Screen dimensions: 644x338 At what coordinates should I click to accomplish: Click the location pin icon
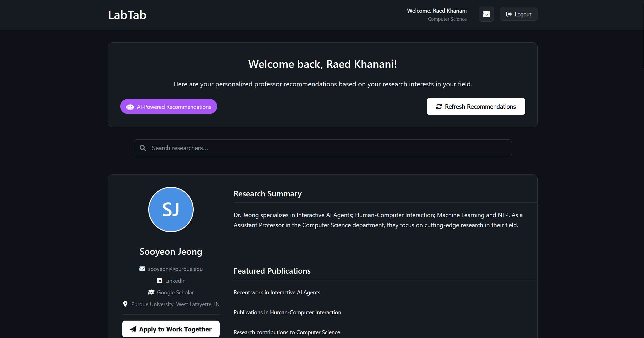(125, 304)
